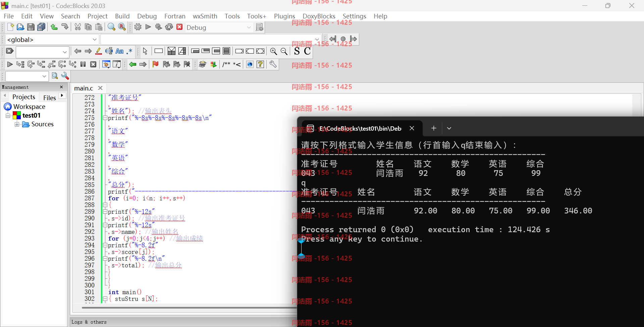Image resolution: width=644 pixels, height=327 pixels.
Task: Click the Build and run icon
Action: tap(159, 27)
